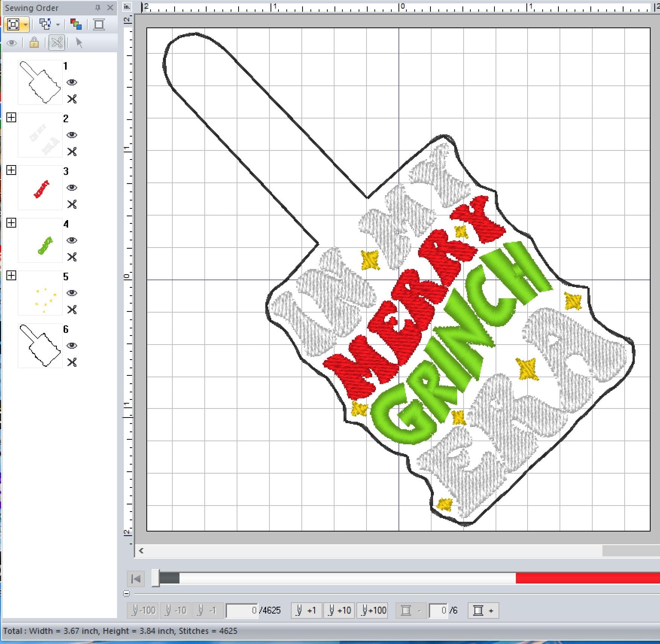The height and width of the screenshot is (644, 660).
Task: Click the current stitch number input field
Action: (x=242, y=610)
